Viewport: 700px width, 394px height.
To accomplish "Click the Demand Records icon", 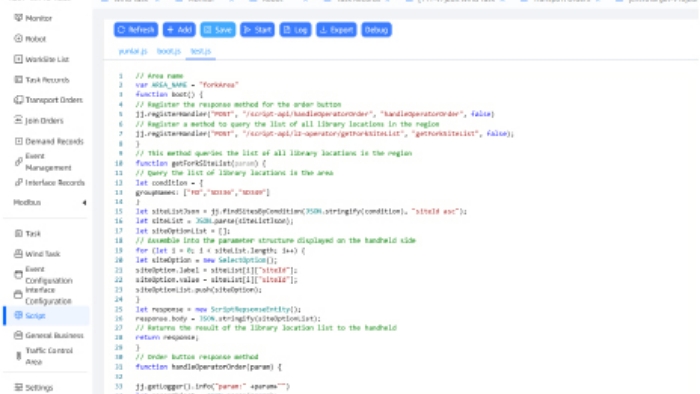I will click(x=18, y=141).
